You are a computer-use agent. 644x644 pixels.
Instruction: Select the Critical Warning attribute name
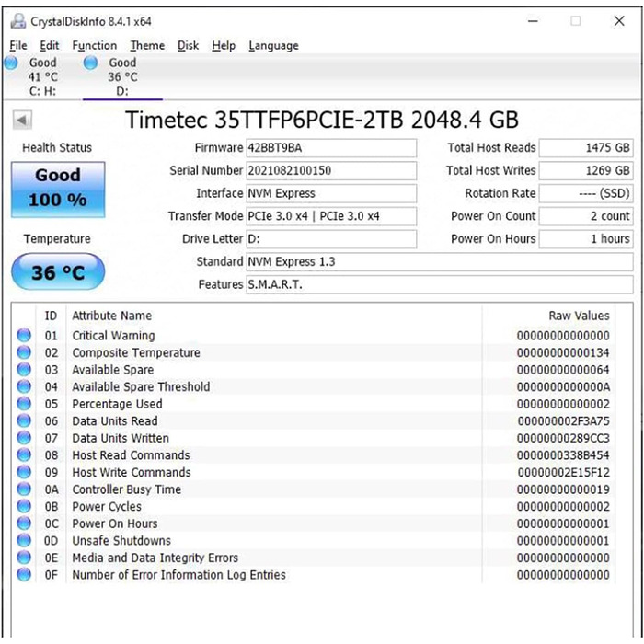tap(114, 336)
